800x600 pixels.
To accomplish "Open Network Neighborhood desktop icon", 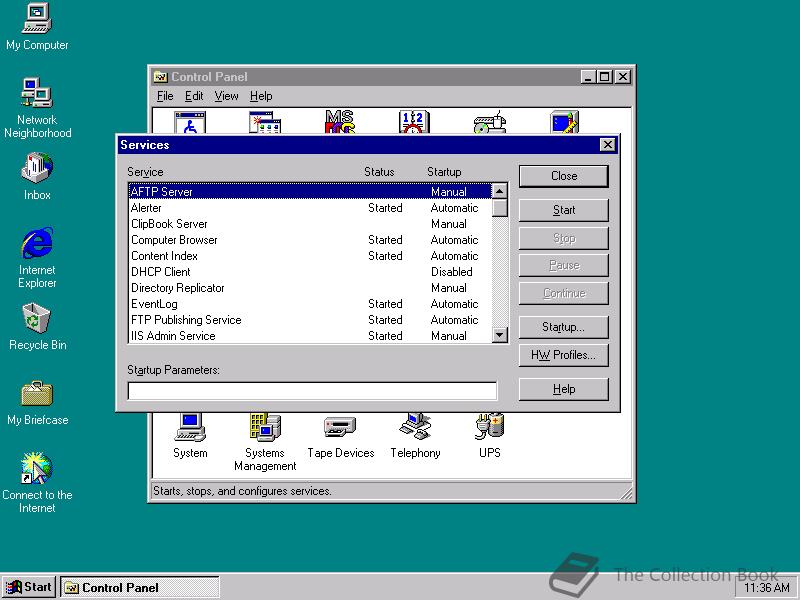I will [x=37, y=108].
